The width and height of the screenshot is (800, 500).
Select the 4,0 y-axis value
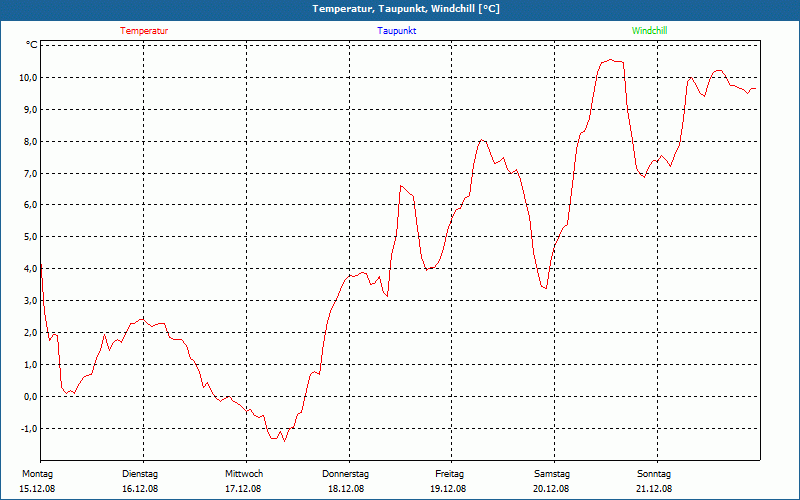pyautogui.click(x=31, y=268)
